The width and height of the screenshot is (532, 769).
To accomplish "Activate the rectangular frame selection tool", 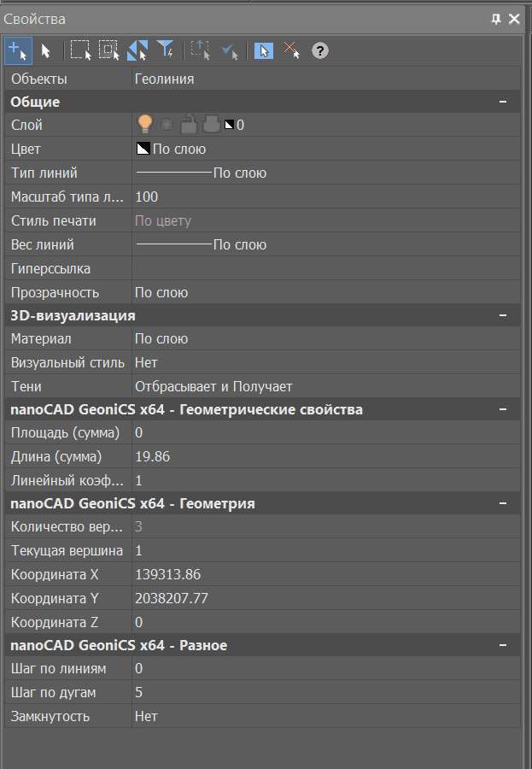I will (80, 50).
